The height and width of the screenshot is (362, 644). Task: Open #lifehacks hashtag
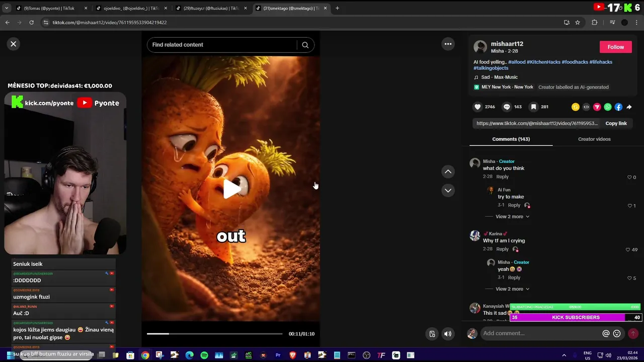coord(601,62)
